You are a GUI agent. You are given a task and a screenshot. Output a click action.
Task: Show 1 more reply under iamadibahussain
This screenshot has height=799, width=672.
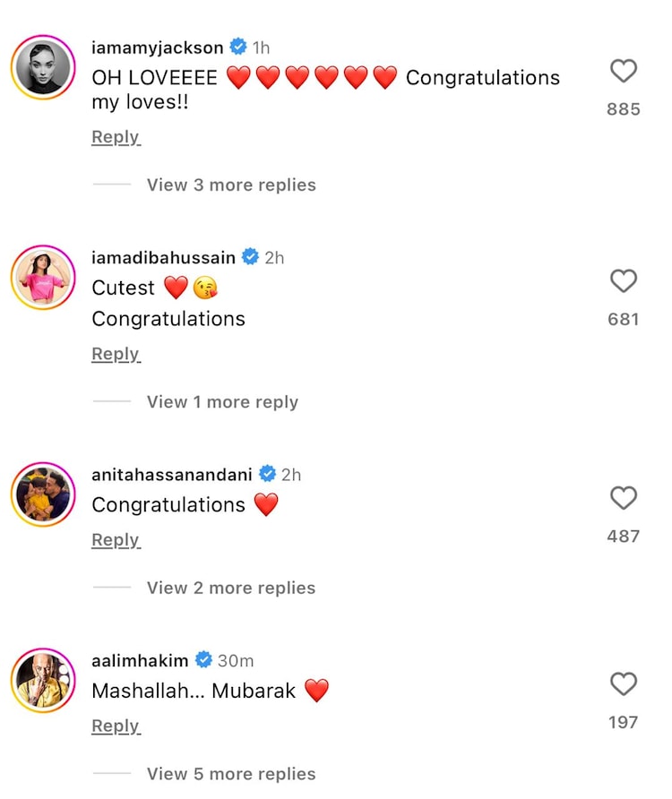[x=221, y=401]
